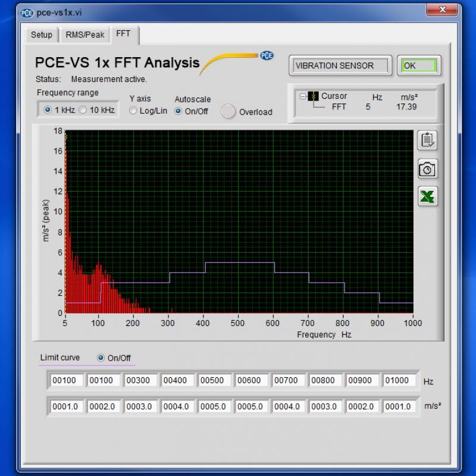This screenshot has height=476, width=476.
Task: Toggle Log/Lin for the Y axis
Action: [133, 111]
